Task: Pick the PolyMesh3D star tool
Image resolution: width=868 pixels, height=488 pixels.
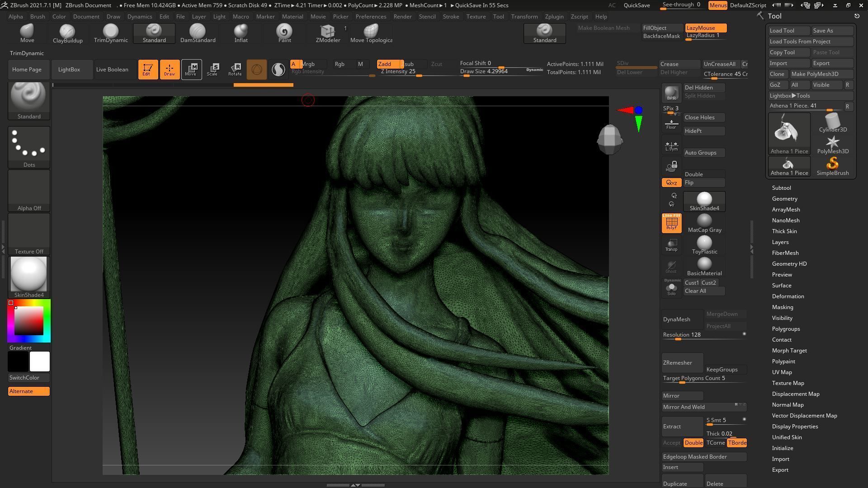Action: point(833,145)
